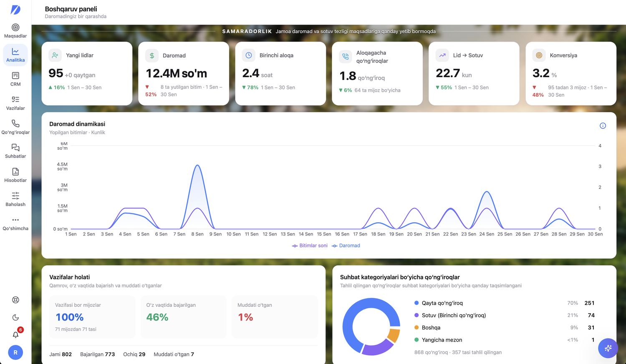Click the 8 Sen peak on revenue chart
This screenshot has height=364, width=626.
coord(197,166)
